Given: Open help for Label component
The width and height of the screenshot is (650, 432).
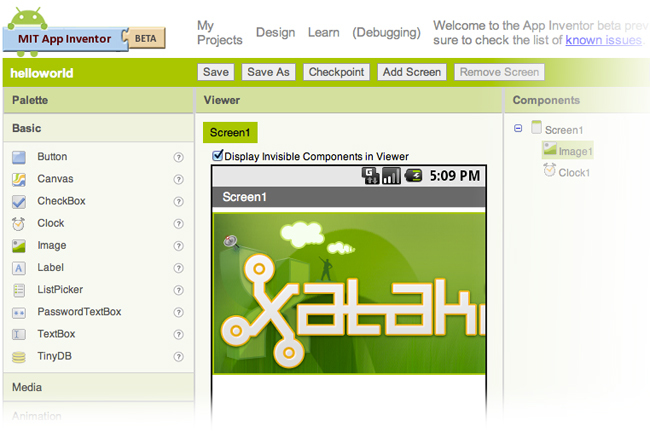Looking at the screenshot, I should 178,268.
